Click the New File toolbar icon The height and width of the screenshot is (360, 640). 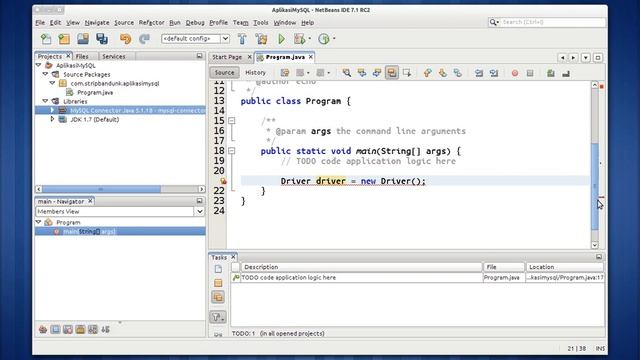(46, 39)
